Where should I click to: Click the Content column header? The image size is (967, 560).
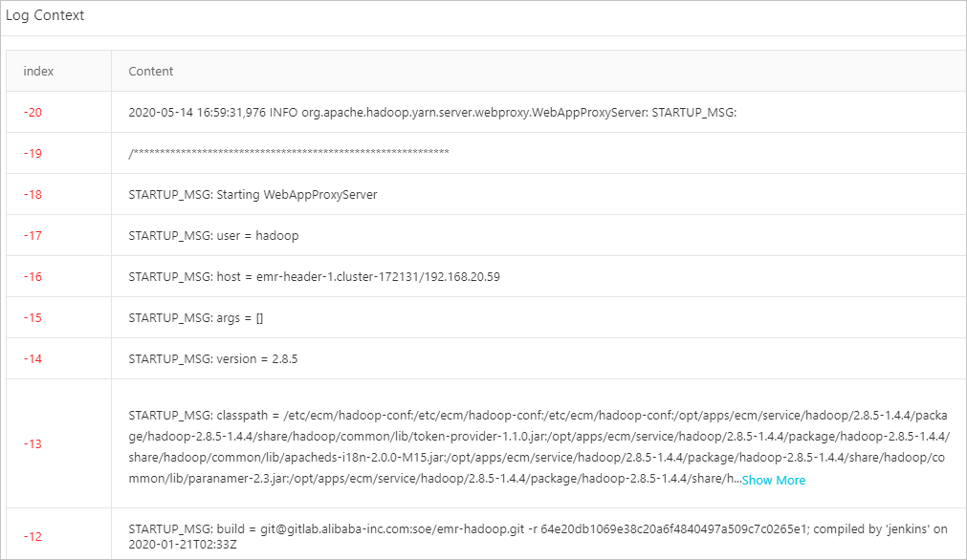pyautogui.click(x=151, y=72)
